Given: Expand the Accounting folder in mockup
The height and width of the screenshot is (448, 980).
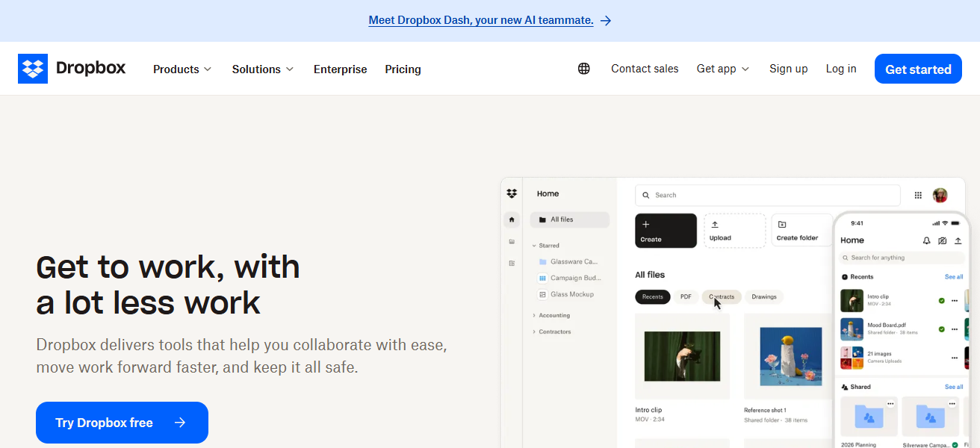Looking at the screenshot, I should click(x=534, y=315).
